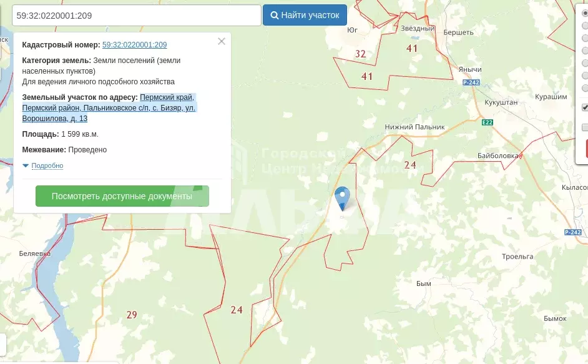
Task: Enable the unchecked checkbox in the right panel
Action: click(x=585, y=127)
